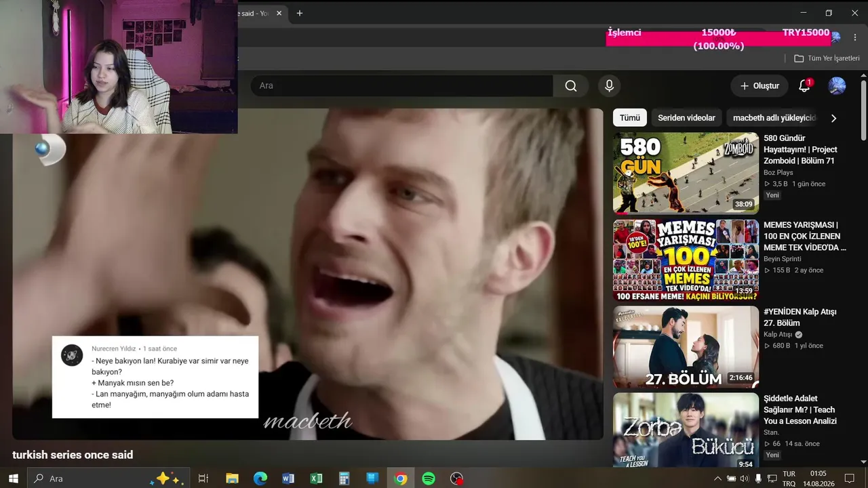Open Task View on the taskbar
Viewport: 868px width, 488px height.
(203, 479)
